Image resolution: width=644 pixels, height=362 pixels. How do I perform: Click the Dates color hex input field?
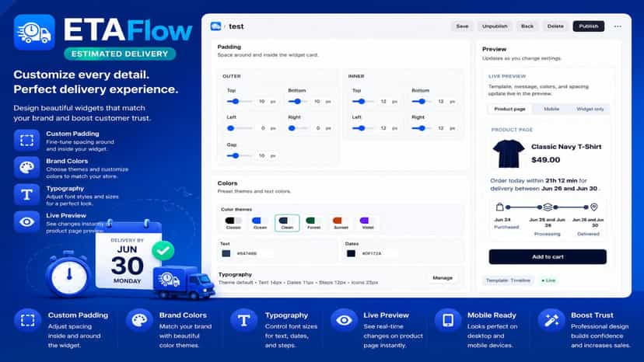pyautogui.click(x=378, y=254)
